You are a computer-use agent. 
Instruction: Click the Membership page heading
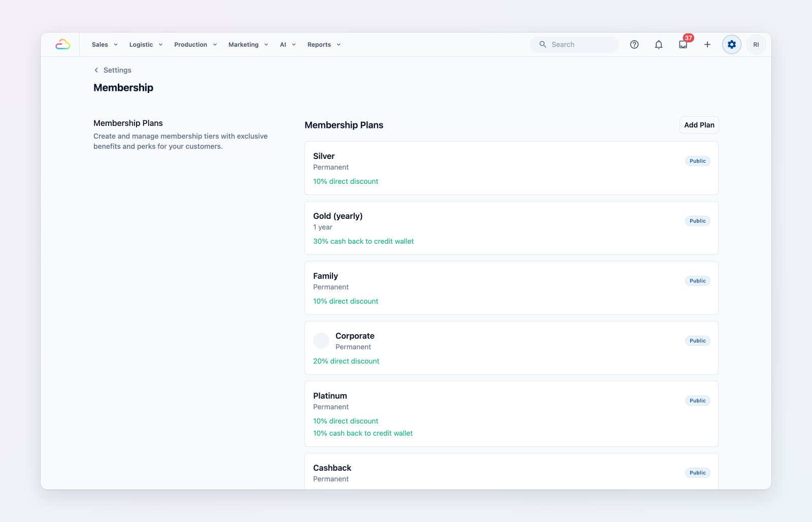tap(123, 87)
